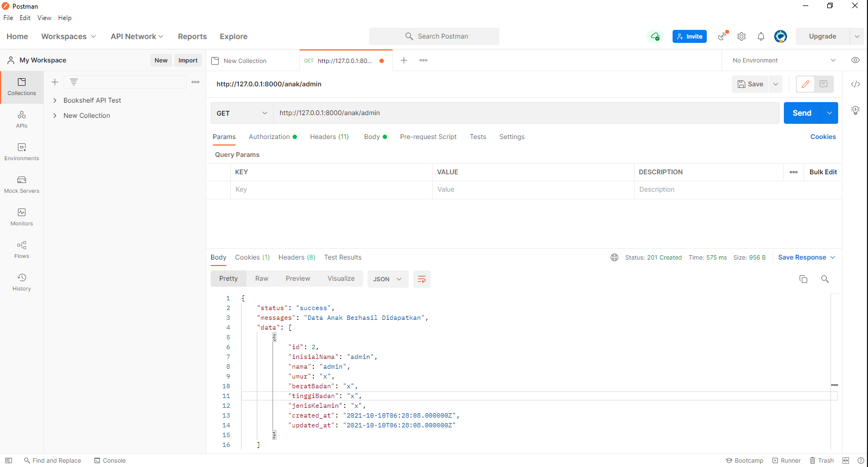The width and height of the screenshot is (868, 467).
Task: Switch to edit mode pencil icon
Action: click(806, 84)
